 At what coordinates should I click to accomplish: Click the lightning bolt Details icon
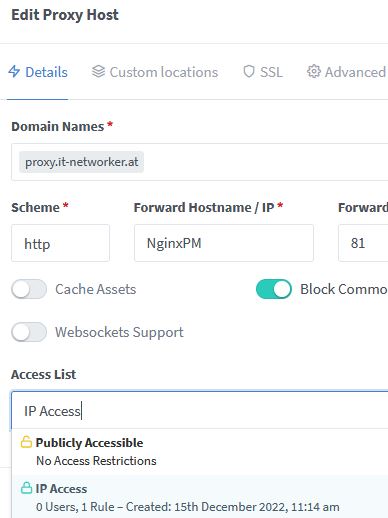pyautogui.click(x=14, y=72)
